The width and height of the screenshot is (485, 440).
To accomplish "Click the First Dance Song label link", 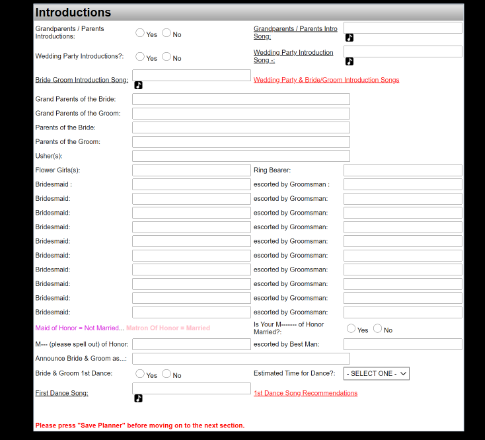I will tap(62, 393).
